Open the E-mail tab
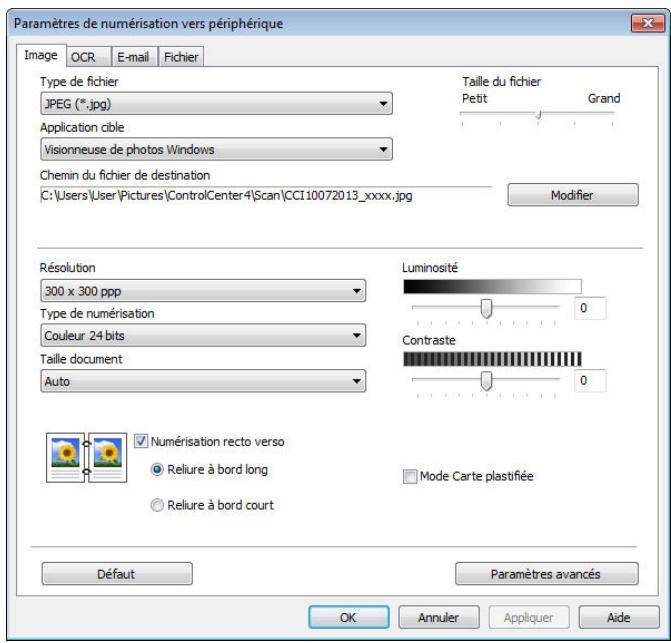 pos(134,57)
